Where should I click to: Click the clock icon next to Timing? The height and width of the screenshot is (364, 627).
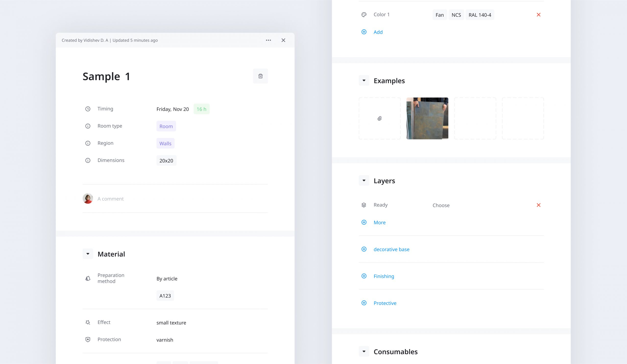click(x=88, y=109)
